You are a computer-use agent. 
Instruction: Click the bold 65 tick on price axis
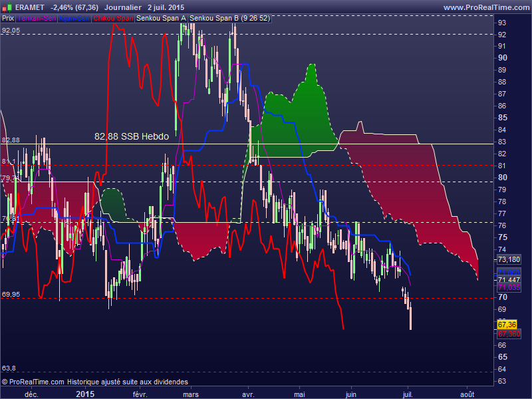coord(502,357)
